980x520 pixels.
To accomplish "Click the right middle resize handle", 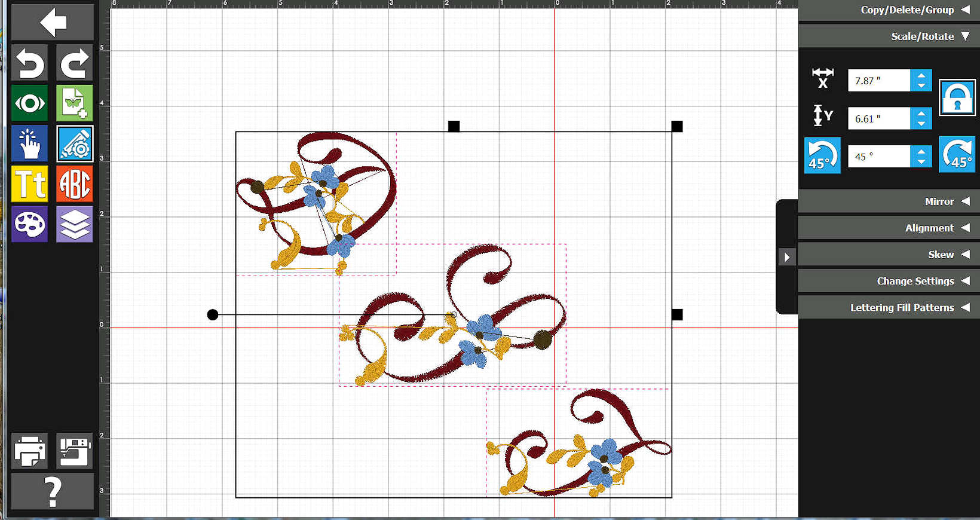I will (x=676, y=314).
